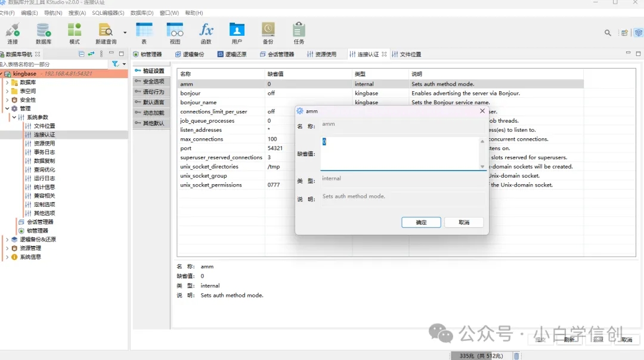Click the filter funnel icon in navigator
This screenshot has width=644, height=360.
pyautogui.click(x=115, y=64)
